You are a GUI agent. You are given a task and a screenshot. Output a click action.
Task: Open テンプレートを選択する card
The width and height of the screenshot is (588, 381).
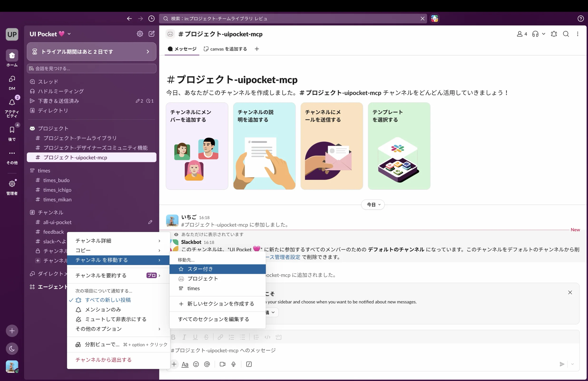pos(399,146)
